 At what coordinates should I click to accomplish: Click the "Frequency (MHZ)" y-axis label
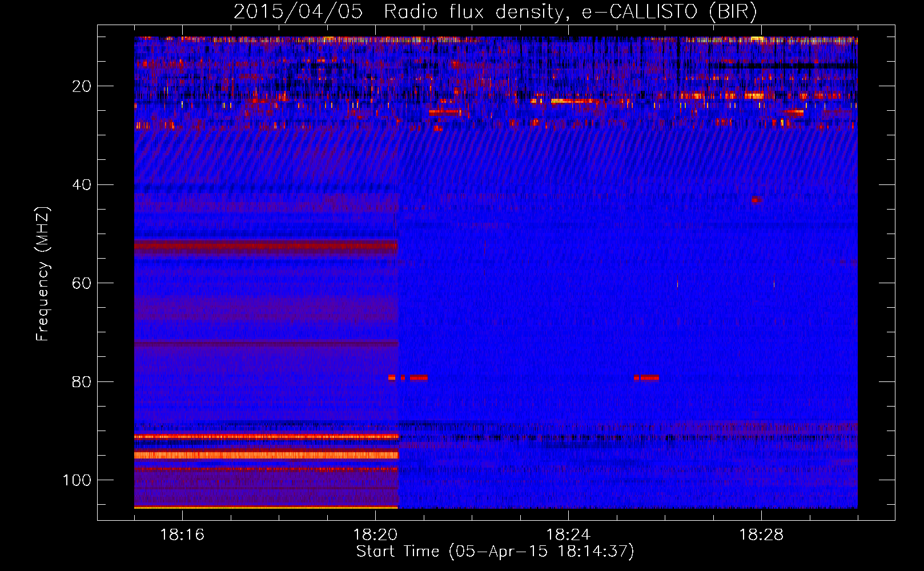(x=43, y=274)
